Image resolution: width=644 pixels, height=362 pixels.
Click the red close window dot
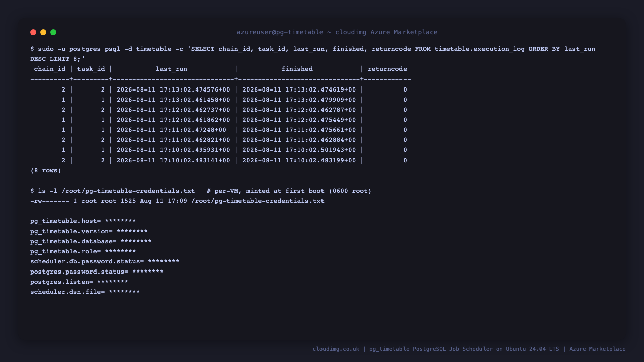[33, 32]
